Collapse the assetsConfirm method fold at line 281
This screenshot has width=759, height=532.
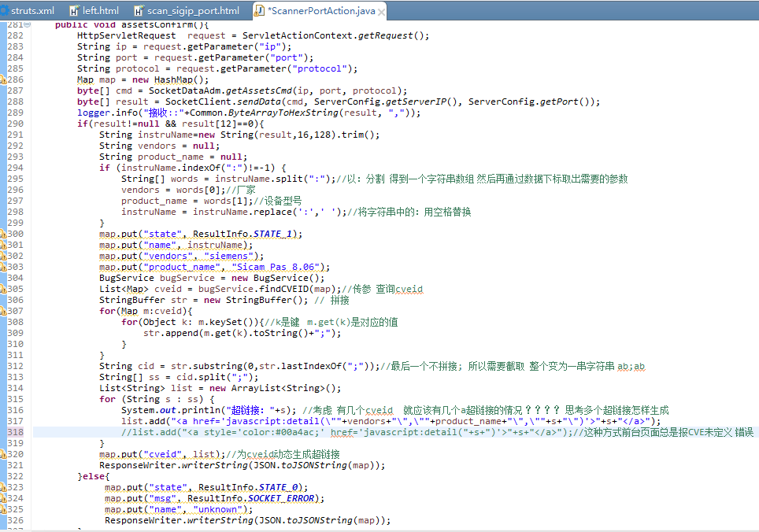28,24
